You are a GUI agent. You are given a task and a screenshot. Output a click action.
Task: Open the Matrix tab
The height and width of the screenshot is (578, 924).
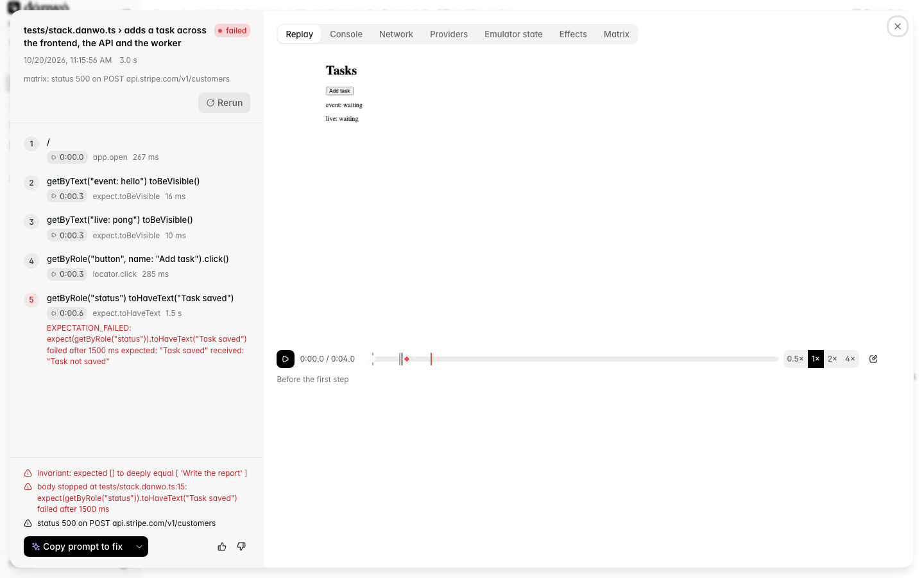pyautogui.click(x=617, y=34)
